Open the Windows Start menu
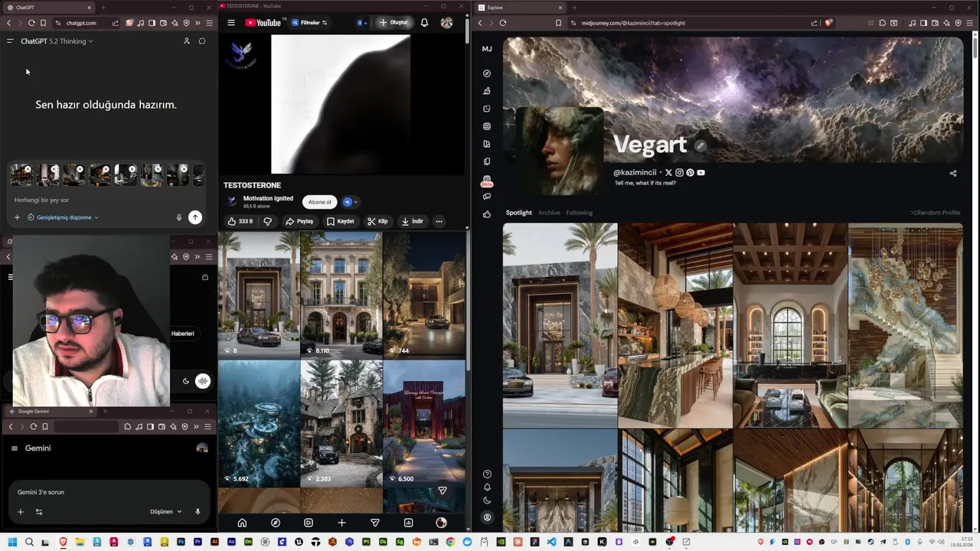This screenshot has width=980, height=551. coord(12,543)
